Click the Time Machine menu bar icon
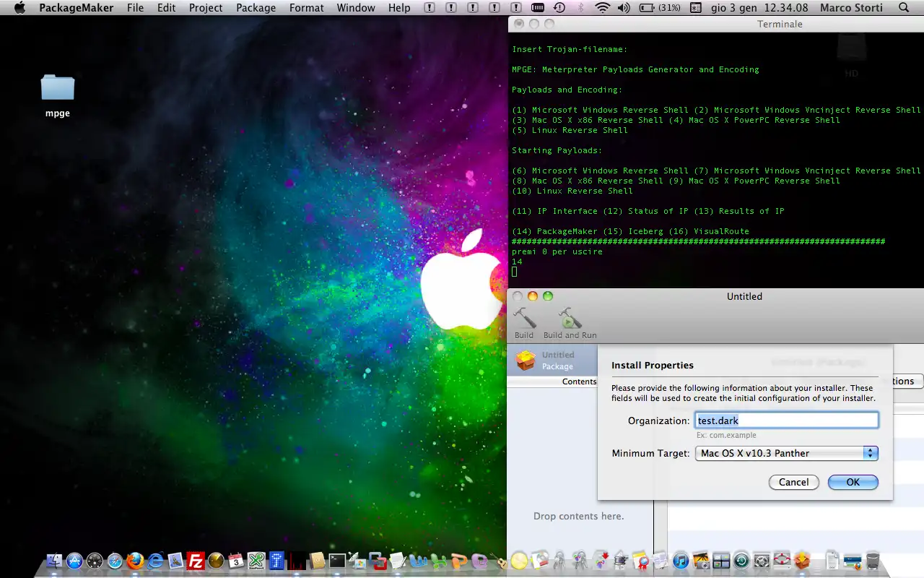Screen dimensions: 924x578 pyautogui.click(x=559, y=8)
